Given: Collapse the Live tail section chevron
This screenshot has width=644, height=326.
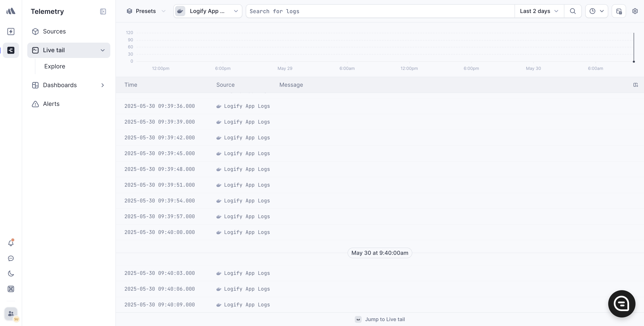Looking at the screenshot, I should pyautogui.click(x=102, y=50).
